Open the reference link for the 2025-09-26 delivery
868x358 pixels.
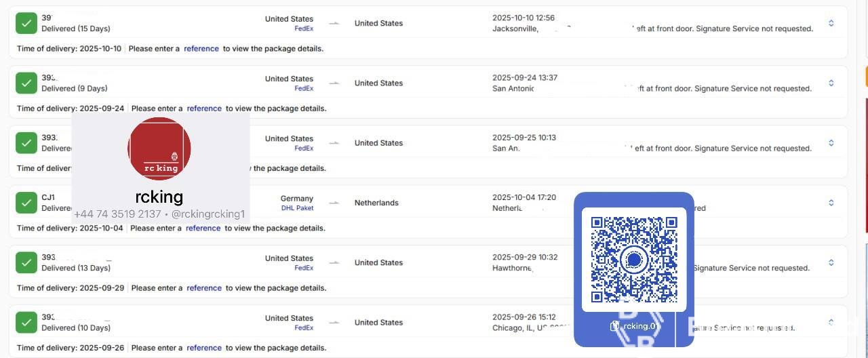[x=204, y=348]
